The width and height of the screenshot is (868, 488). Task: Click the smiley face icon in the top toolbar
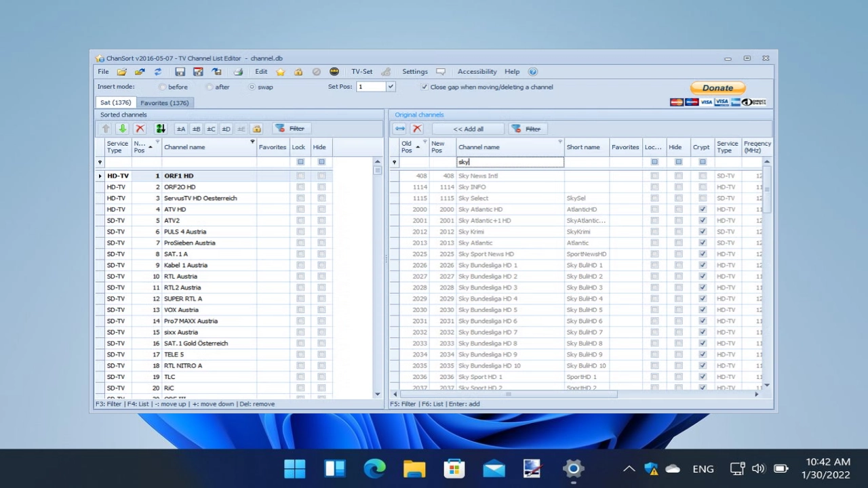[334, 72]
